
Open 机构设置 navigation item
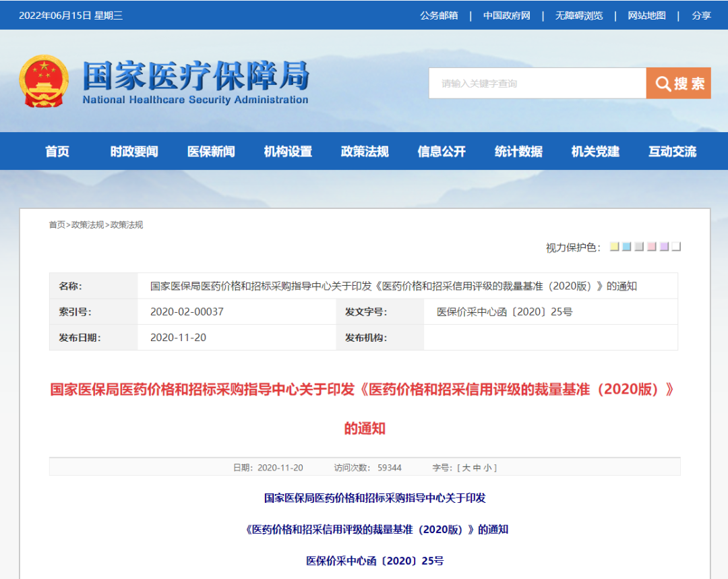pos(288,152)
